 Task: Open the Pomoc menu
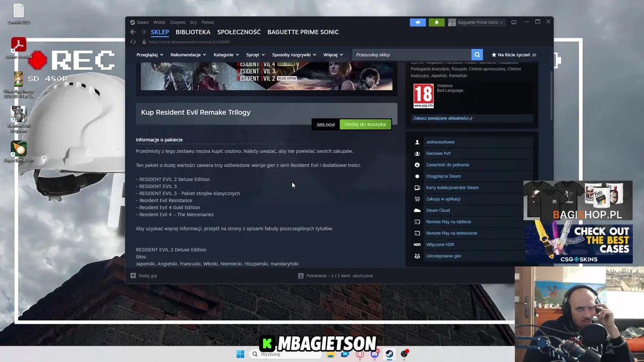(208, 22)
